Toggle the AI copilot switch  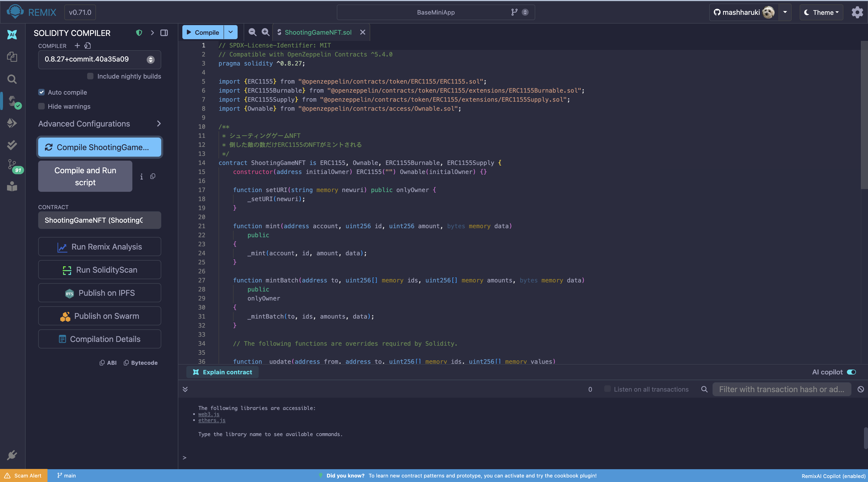point(851,372)
